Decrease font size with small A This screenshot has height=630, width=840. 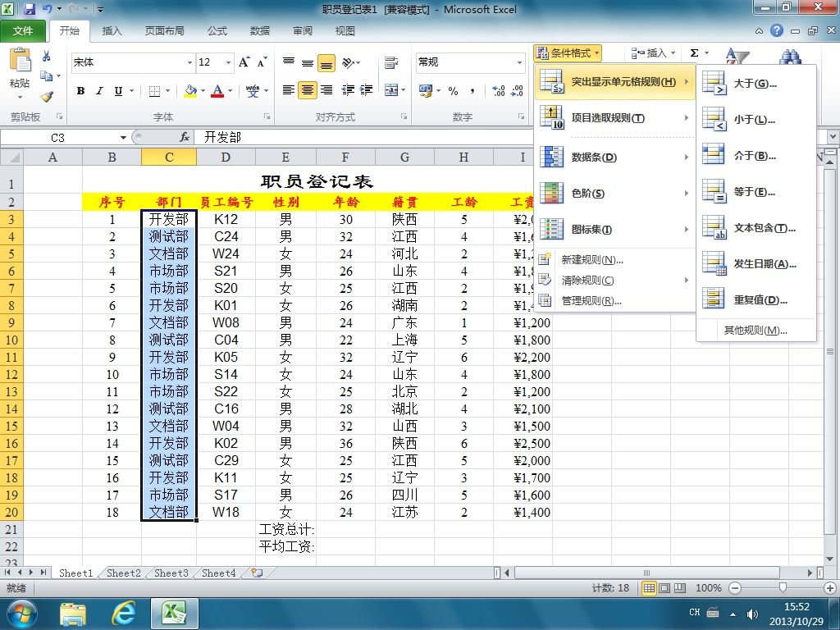(x=262, y=62)
